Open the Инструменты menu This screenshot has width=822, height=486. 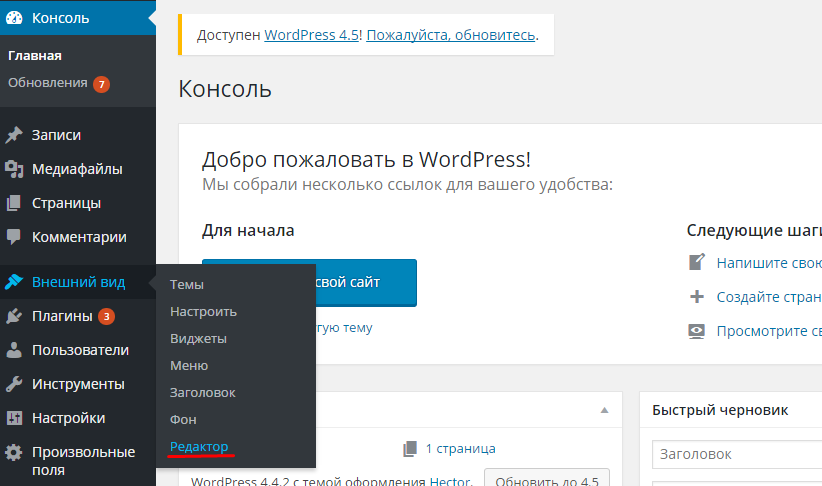coord(78,384)
